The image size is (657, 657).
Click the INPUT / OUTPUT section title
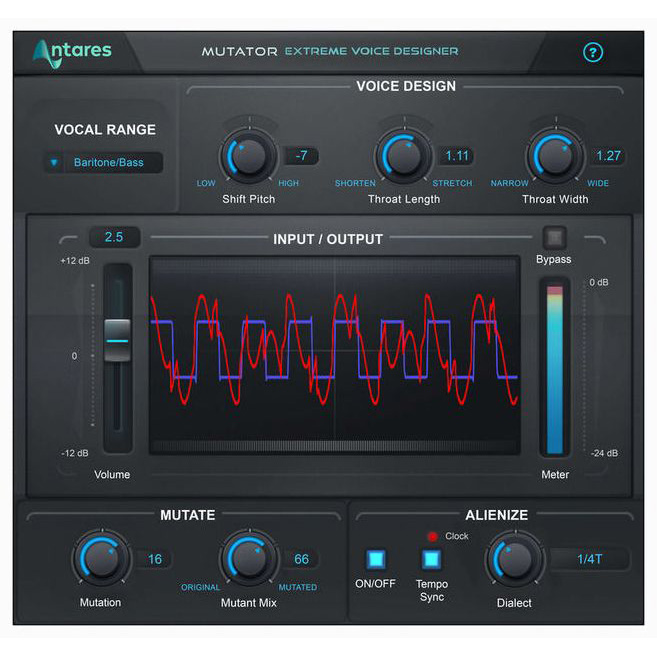pyautogui.click(x=328, y=239)
